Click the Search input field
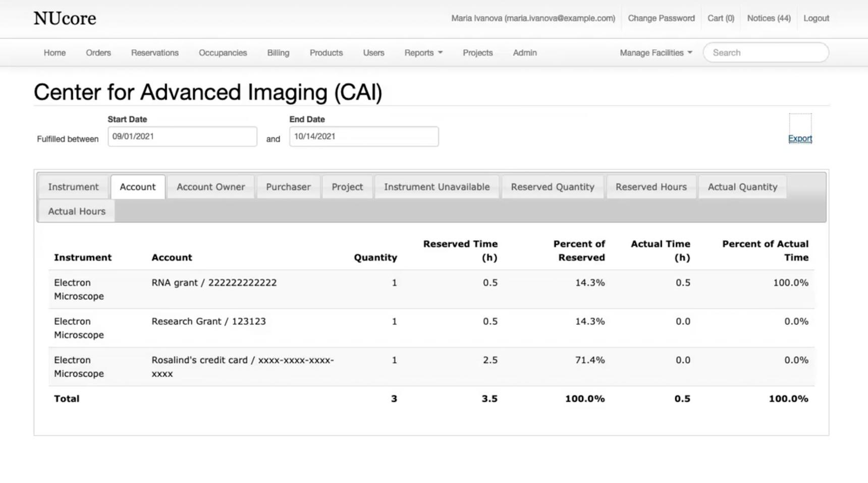Image resolution: width=868 pixels, height=483 pixels. click(x=766, y=53)
